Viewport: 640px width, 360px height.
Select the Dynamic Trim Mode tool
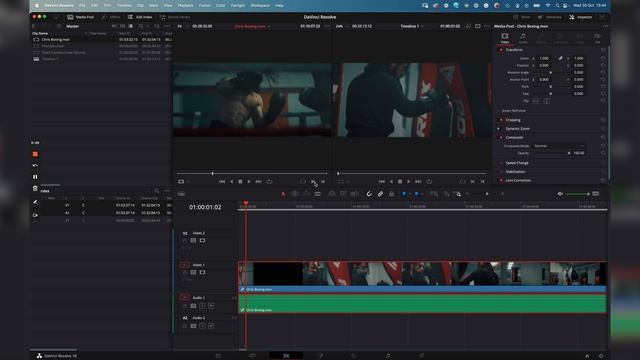pos(306,194)
